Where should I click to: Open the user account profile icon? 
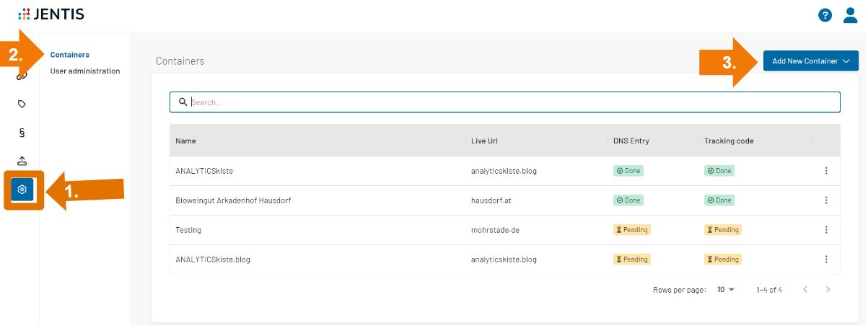click(851, 14)
